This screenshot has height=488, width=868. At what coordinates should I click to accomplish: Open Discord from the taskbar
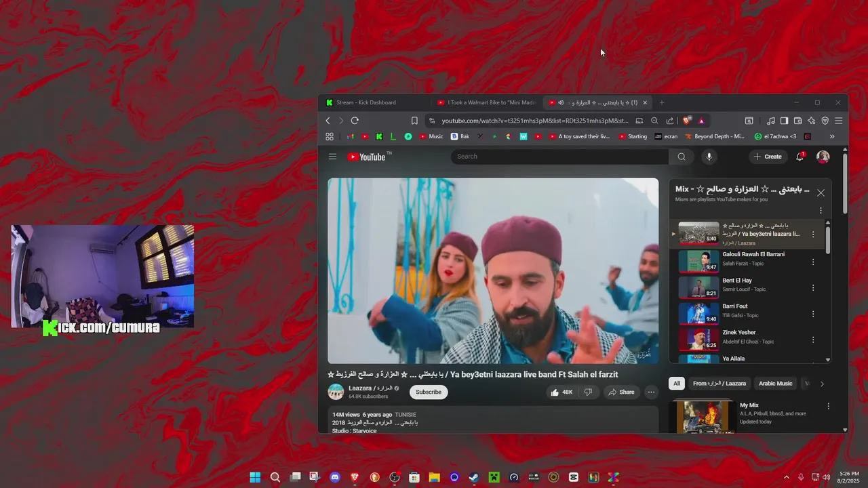point(334,477)
